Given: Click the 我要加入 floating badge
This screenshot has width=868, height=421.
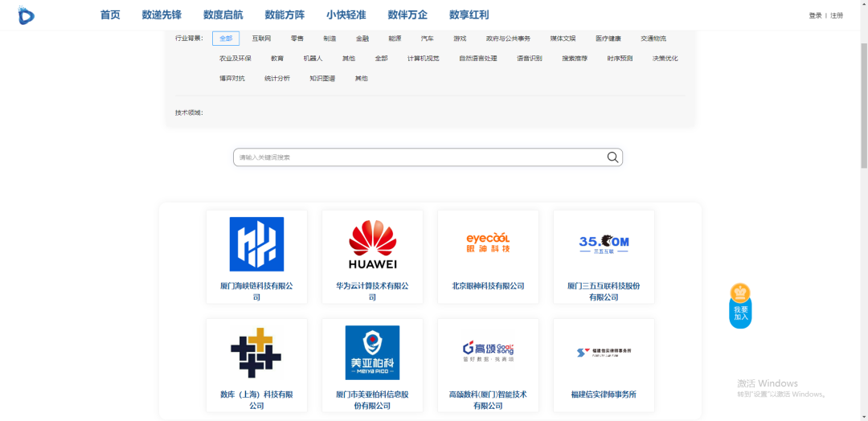Looking at the screenshot, I should (x=741, y=306).
